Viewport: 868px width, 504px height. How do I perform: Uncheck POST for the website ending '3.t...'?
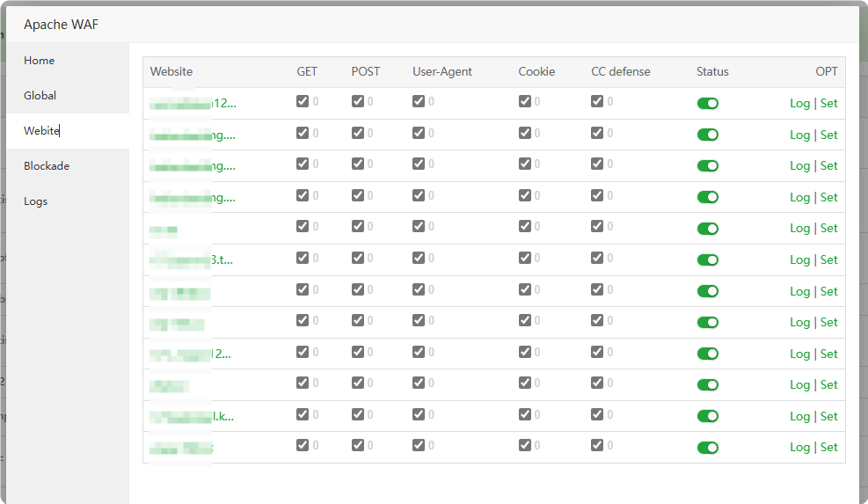coord(358,258)
